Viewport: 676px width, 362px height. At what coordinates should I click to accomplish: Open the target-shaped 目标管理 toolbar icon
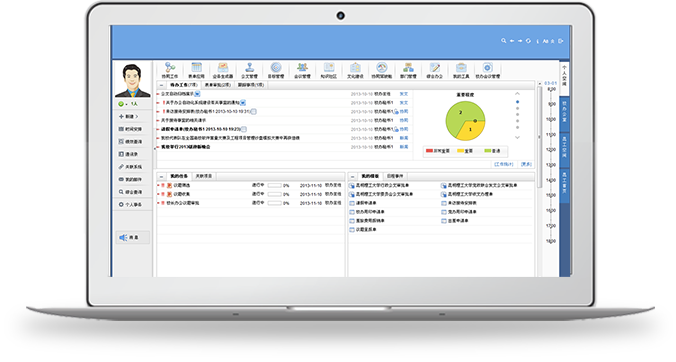[x=276, y=70]
